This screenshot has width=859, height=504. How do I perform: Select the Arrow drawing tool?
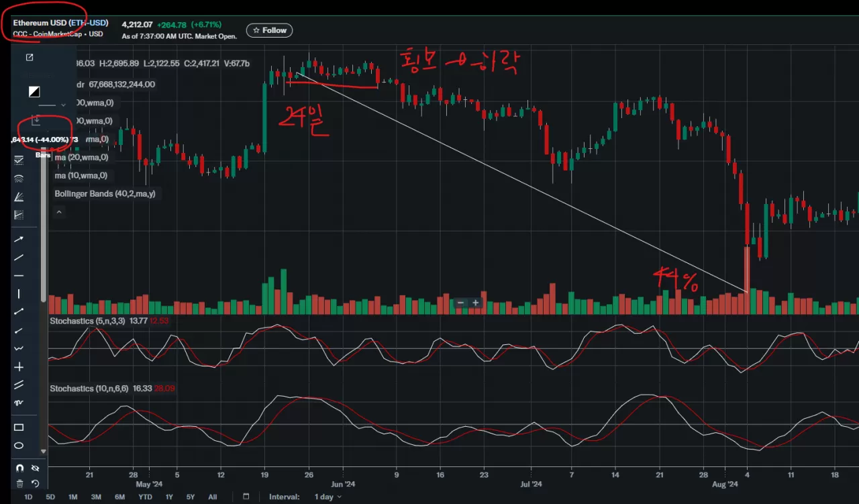pyautogui.click(x=19, y=239)
